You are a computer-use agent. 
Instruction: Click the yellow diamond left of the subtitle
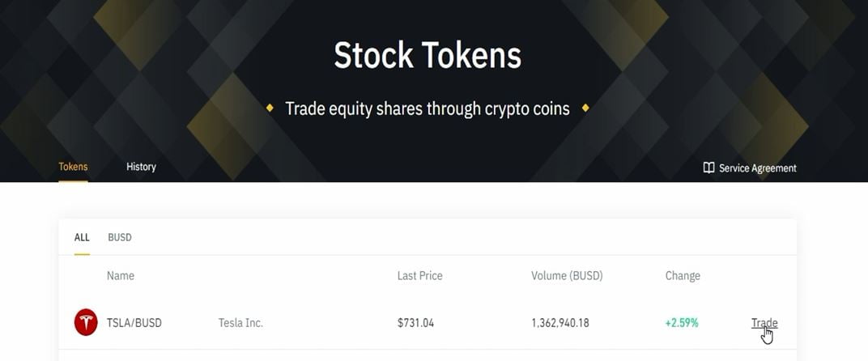click(x=270, y=108)
